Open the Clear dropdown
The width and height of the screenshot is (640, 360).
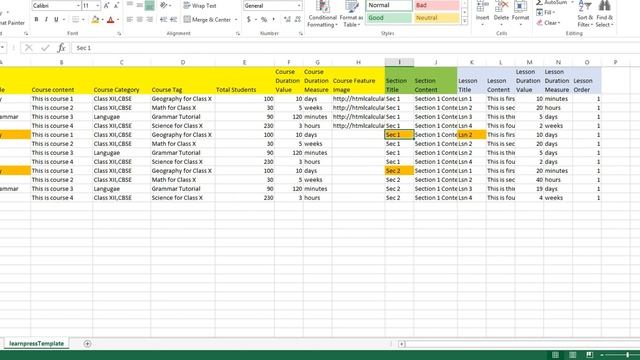[x=549, y=23]
